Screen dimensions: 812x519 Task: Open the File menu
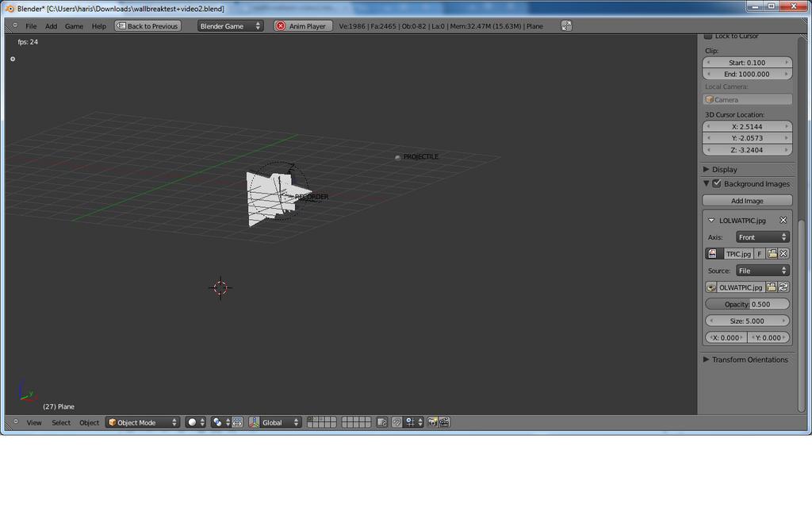pyautogui.click(x=31, y=26)
